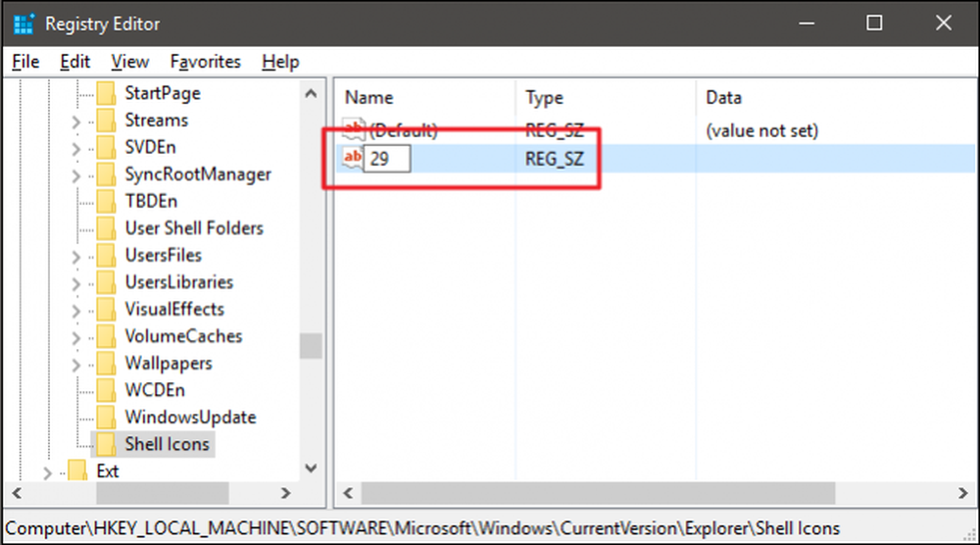Select the WindowsUpdate key

190,418
